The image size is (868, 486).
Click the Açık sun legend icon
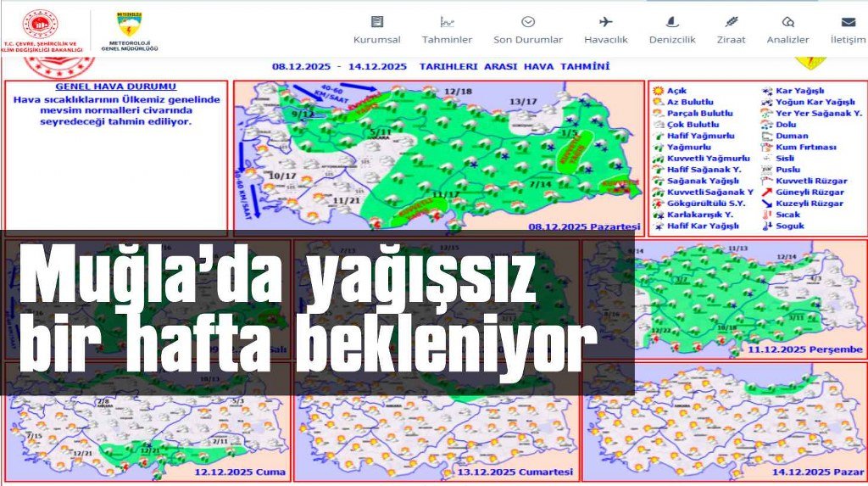pyautogui.click(x=657, y=91)
